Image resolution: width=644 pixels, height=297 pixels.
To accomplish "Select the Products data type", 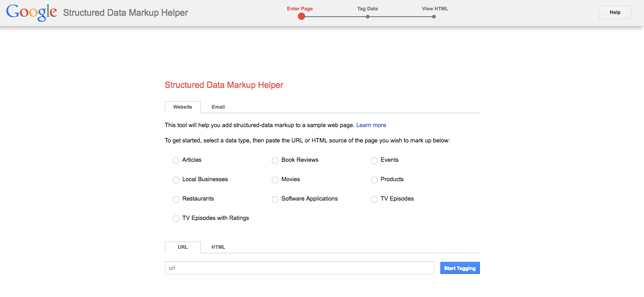I will click(x=374, y=180).
